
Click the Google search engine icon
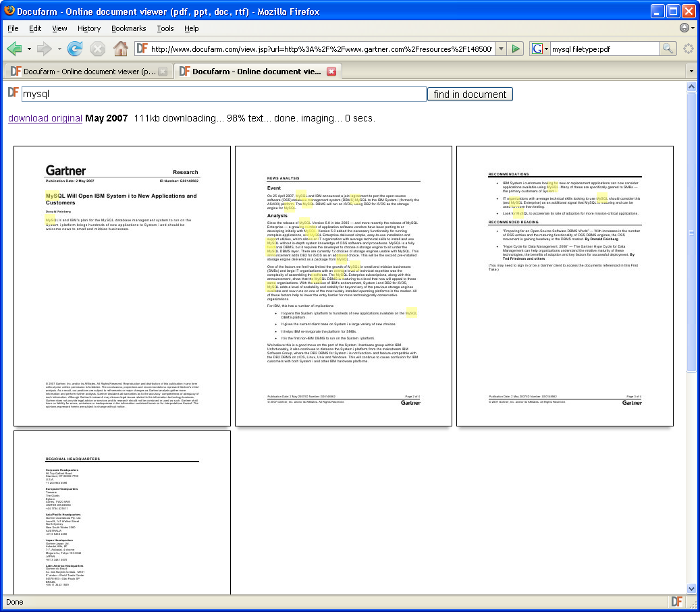(537, 49)
